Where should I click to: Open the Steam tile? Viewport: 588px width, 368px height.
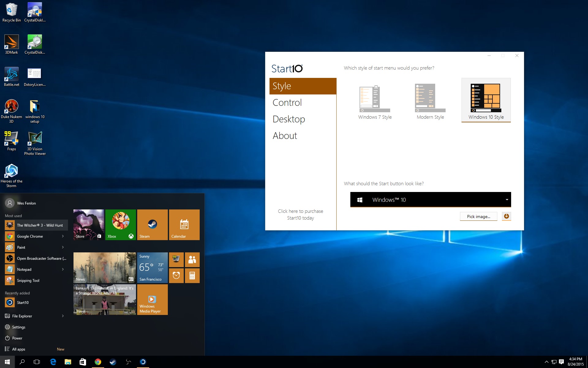point(152,224)
